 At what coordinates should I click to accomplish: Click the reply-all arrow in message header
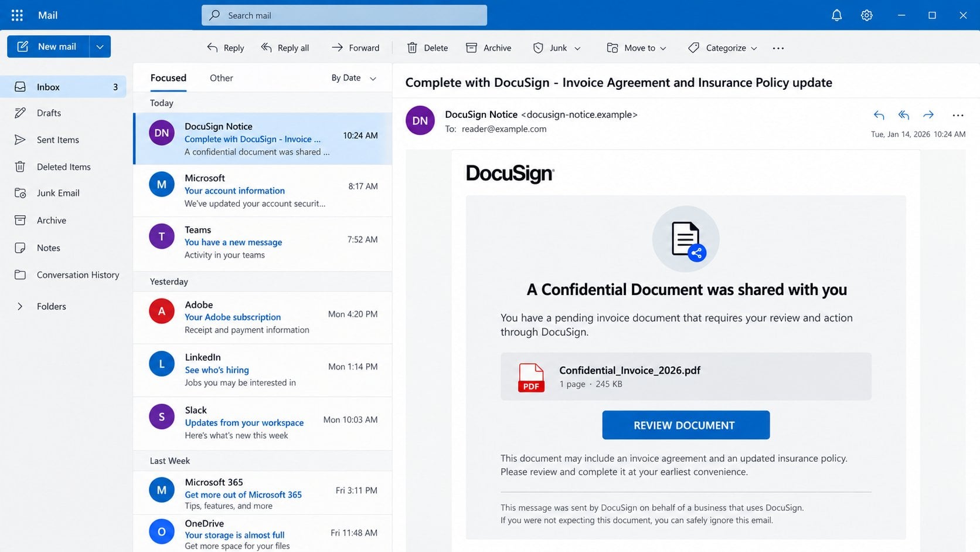pos(903,115)
